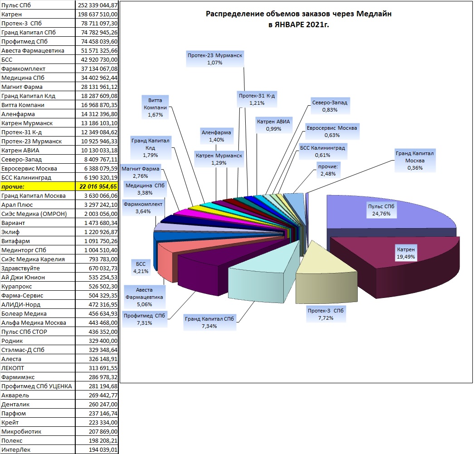
Task: Click the Медицина СПб table cell
Action: click(x=38, y=78)
